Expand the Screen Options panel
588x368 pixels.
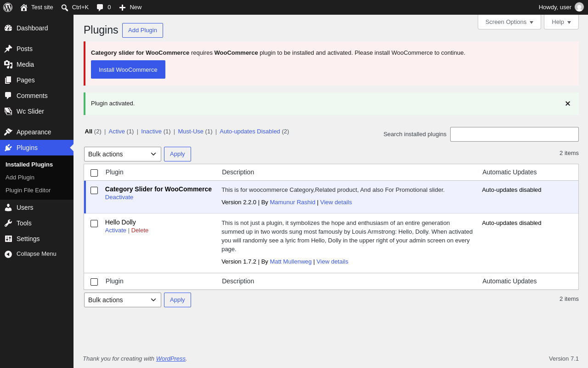pyautogui.click(x=509, y=22)
